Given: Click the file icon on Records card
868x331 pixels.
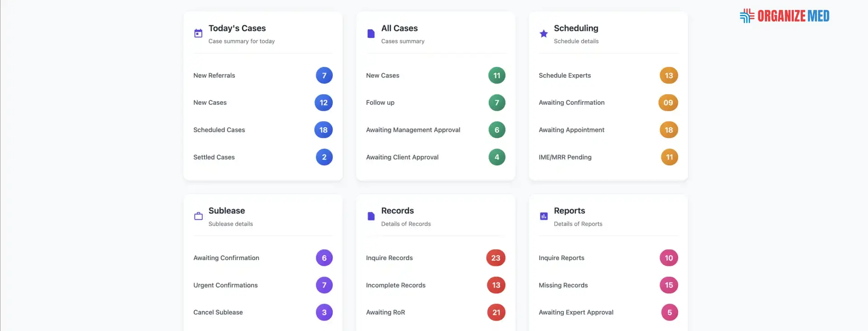Looking at the screenshot, I should click(371, 215).
